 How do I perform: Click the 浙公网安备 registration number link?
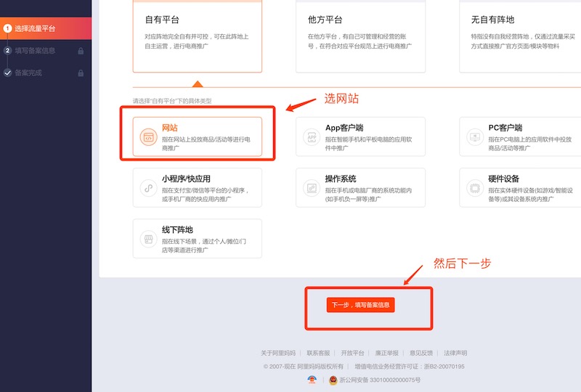click(x=379, y=380)
